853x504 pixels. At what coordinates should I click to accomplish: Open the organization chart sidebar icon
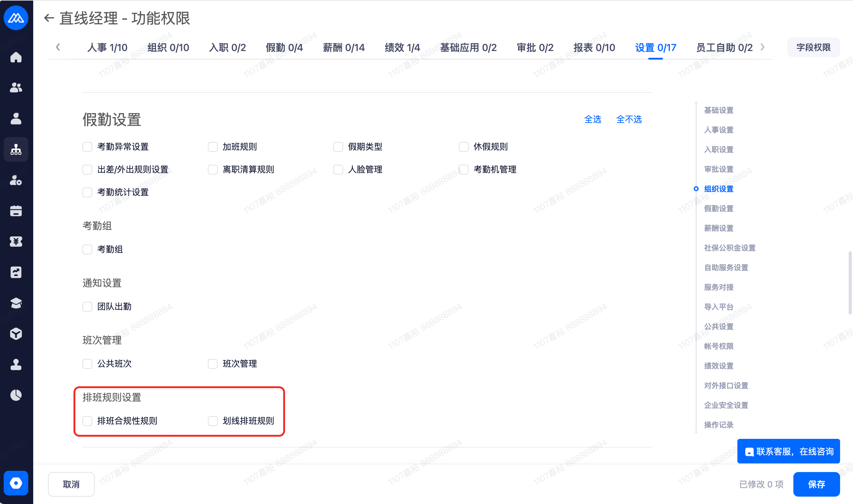point(16,149)
